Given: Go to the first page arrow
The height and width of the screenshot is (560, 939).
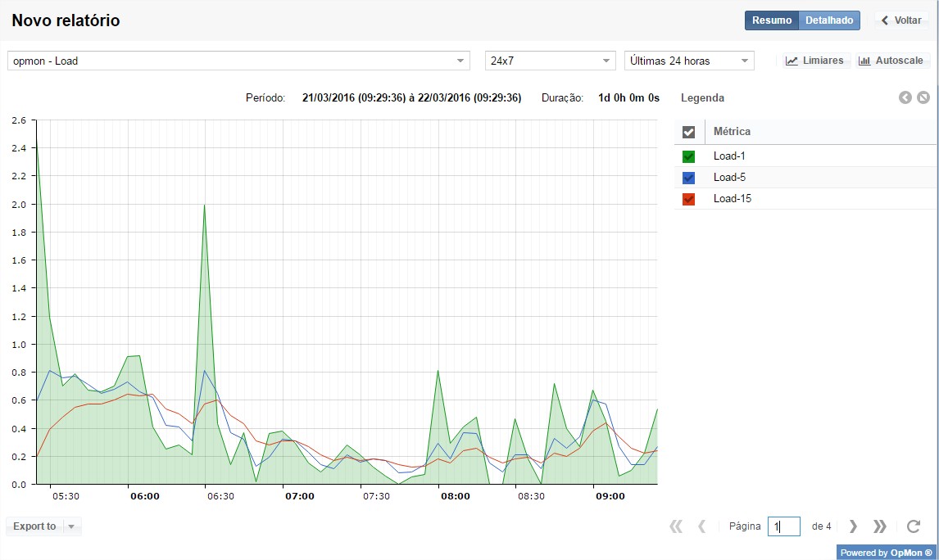Looking at the screenshot, I should pos(676,526).
